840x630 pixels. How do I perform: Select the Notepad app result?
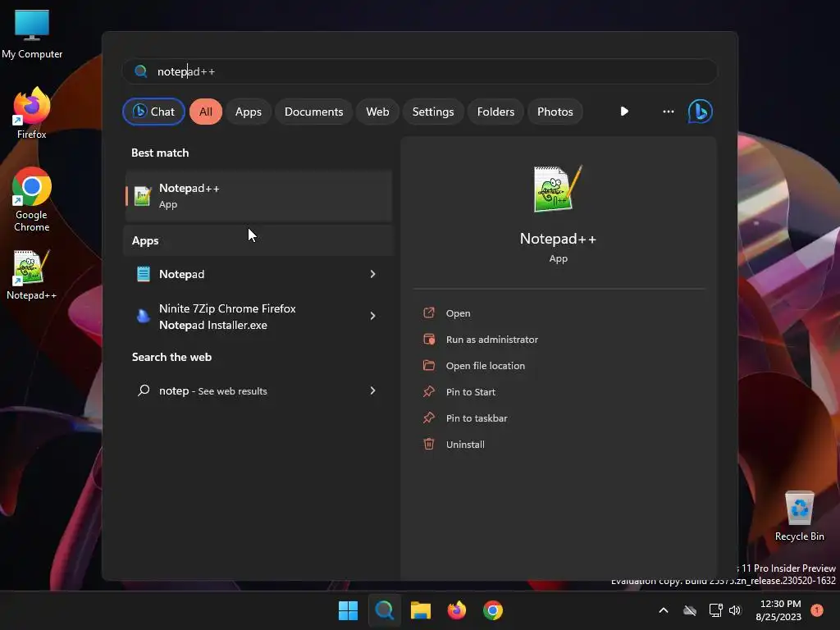[x=258, y=274]
